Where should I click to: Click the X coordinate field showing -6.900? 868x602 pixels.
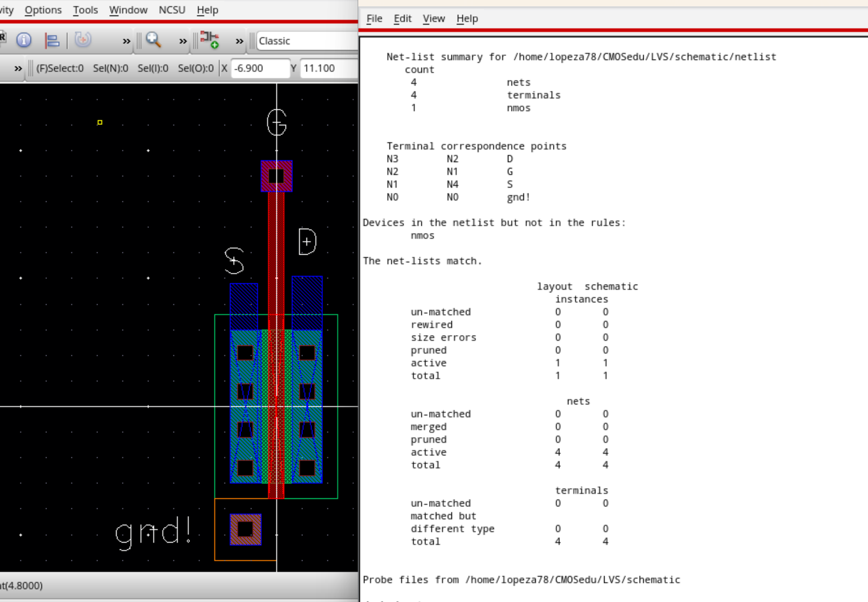point(260,68)
